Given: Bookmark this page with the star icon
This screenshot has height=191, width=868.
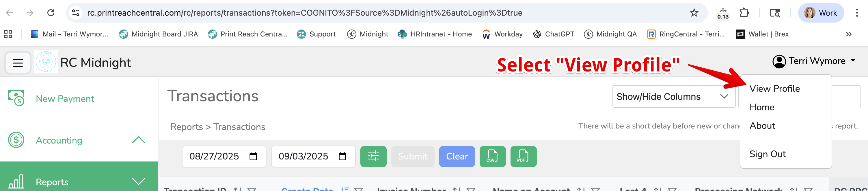Looking at the screenshot, I should point(694,13).
